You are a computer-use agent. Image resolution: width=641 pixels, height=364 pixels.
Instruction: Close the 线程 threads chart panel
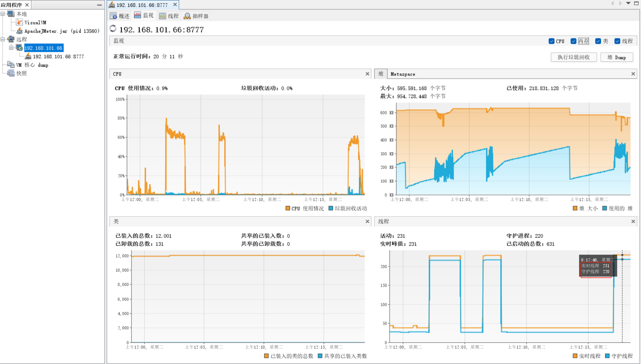[x=633, y=221]
